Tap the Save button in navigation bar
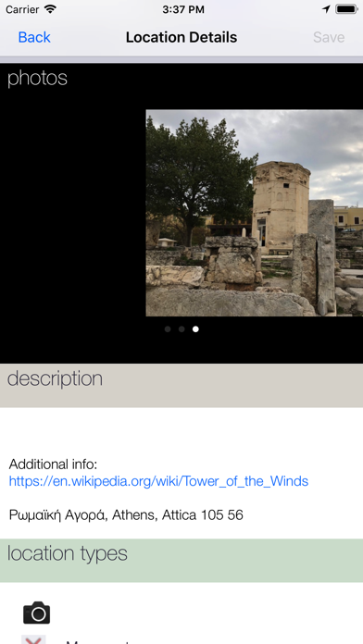This screenshot has width=363, height=644. (x=329, y=37)
